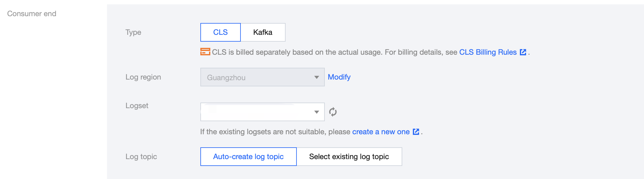Click Modify next to Log region

coord(339,77)
